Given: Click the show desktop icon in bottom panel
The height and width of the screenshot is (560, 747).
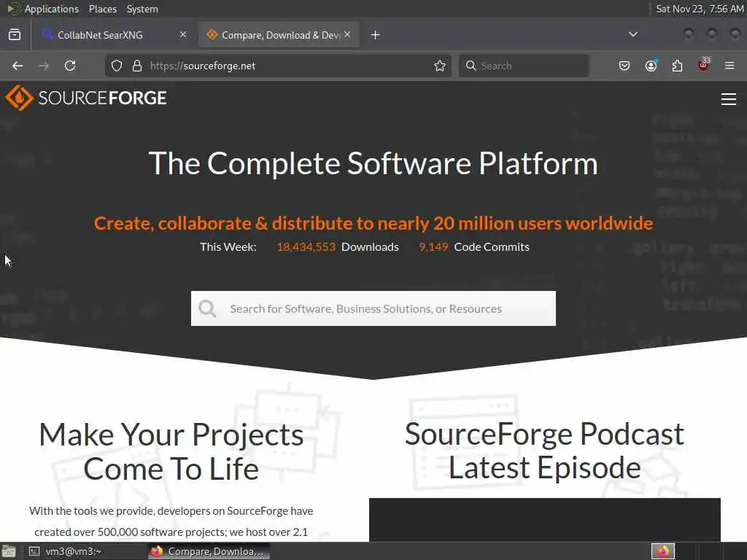Looking at the screenshot, I should [8, 552].
